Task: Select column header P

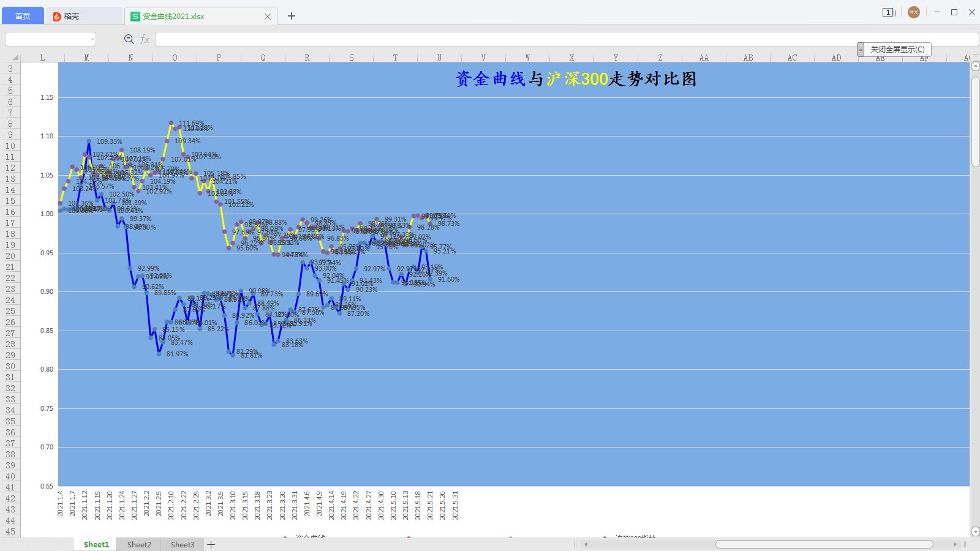Action: coord(219,58)
